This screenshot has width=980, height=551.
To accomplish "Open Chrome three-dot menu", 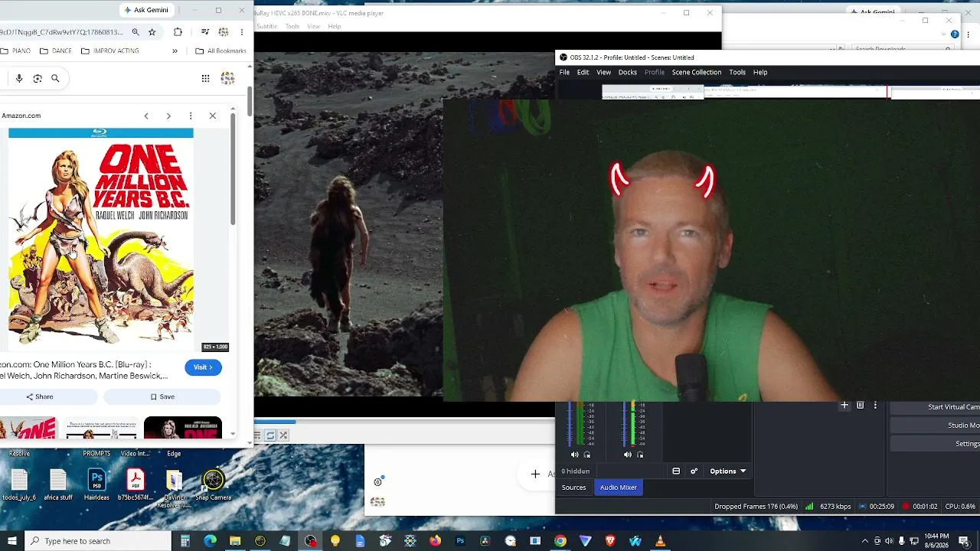I will pyautogui.click(x=242, y=32).
